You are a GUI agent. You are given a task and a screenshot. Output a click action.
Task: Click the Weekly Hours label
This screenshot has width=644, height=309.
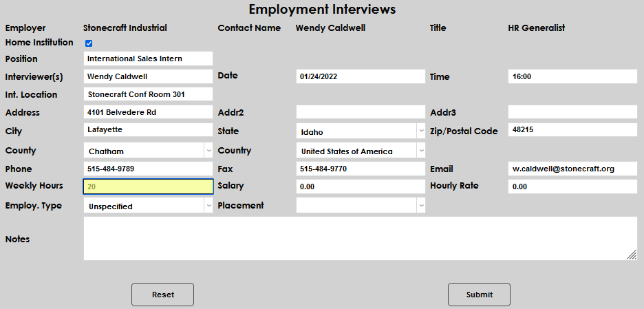click(x=34, y=186)
